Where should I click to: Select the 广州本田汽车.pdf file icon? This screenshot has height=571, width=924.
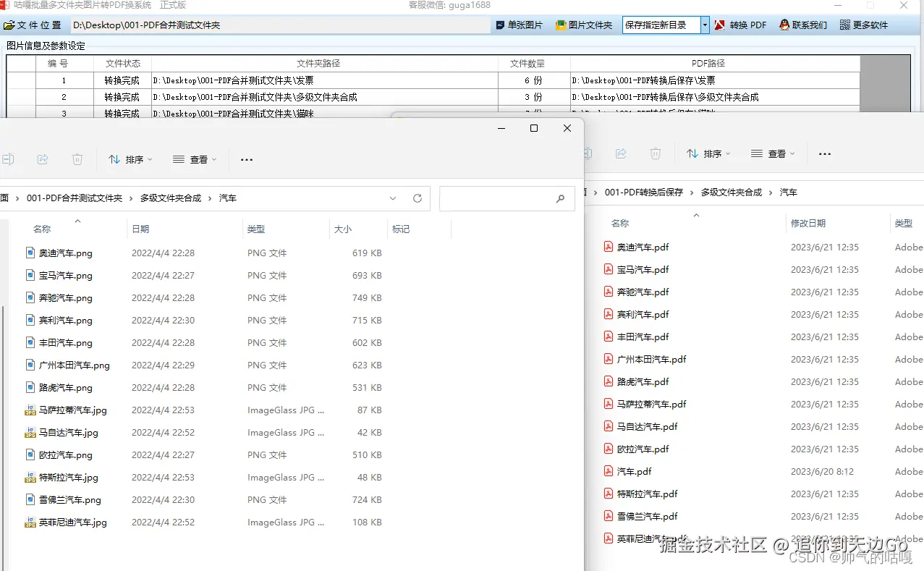point(609,359)
